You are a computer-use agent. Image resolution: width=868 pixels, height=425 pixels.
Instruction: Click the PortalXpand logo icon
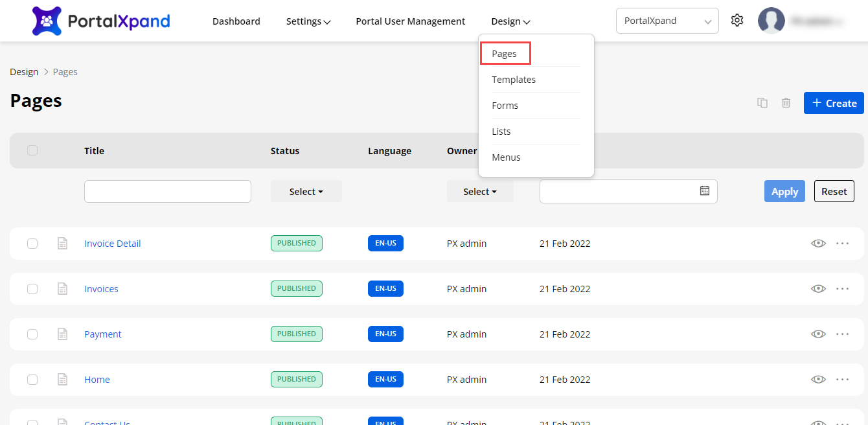[47, 21]
